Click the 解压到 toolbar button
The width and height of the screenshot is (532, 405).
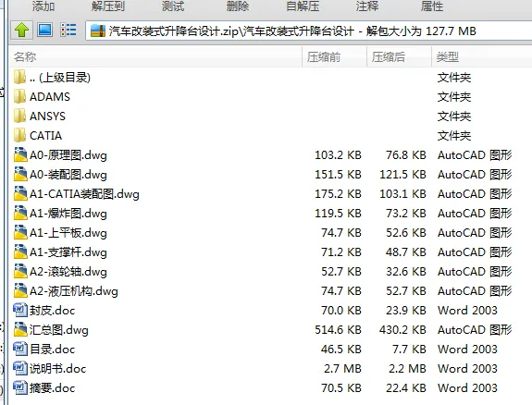[108, 6]
